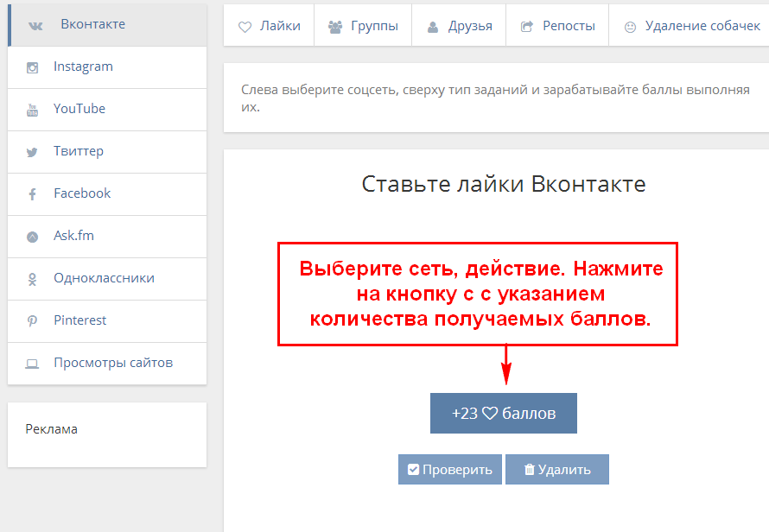Click the +23 баллов button
Viewport: 769px width, 532px height.
[x=504, y=414]
